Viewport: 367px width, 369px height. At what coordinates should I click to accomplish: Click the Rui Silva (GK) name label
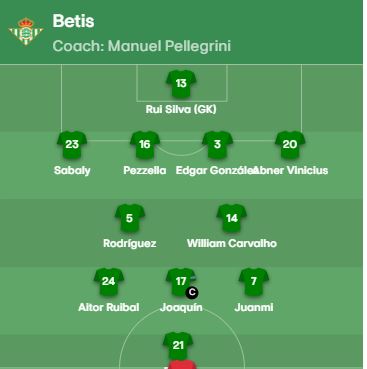[x=181, y=109]
